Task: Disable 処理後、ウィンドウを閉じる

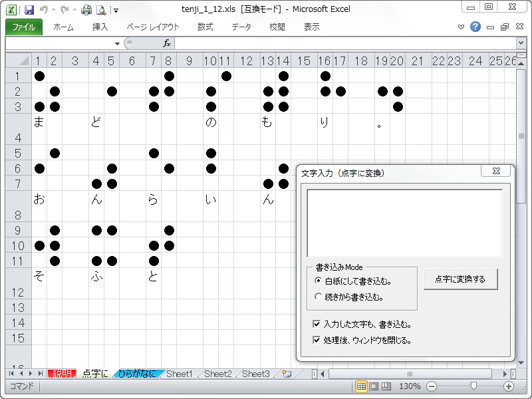Action: pyautogui.click(x=315, y=340)
